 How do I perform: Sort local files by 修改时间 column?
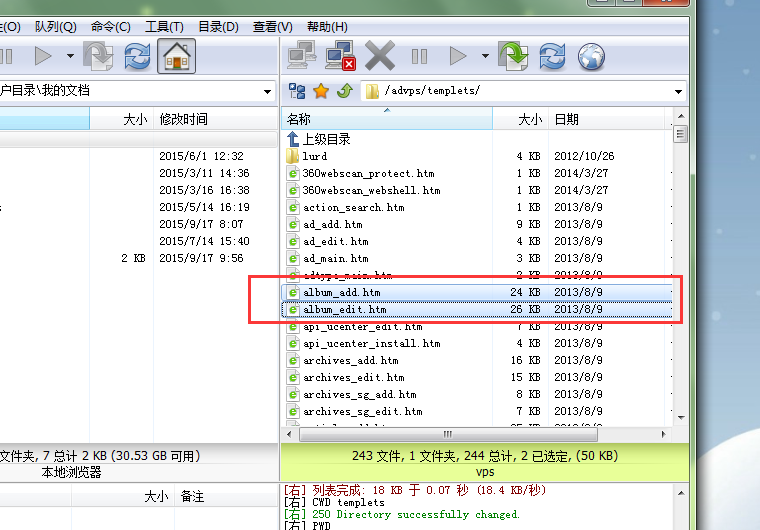(184, 119)
